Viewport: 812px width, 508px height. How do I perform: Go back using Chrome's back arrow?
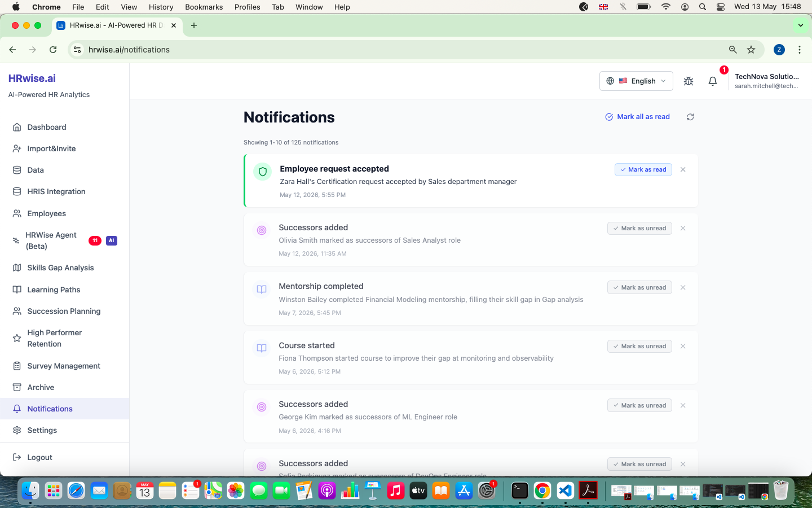(x=12, y=50)
